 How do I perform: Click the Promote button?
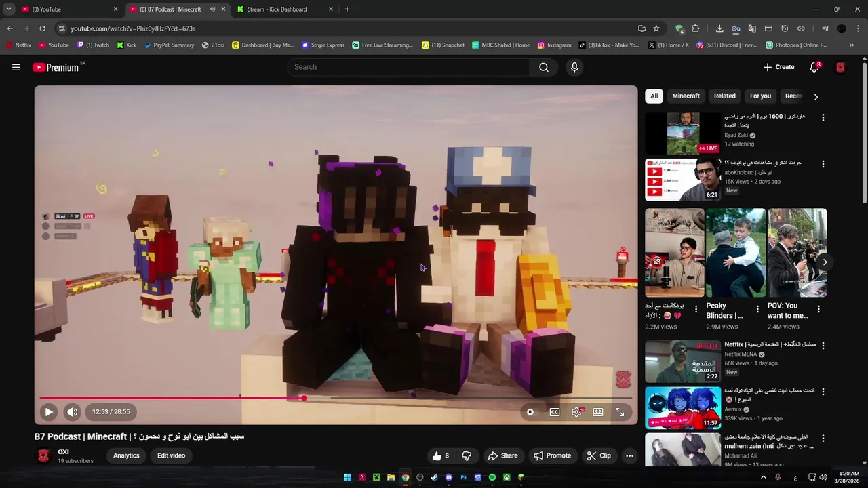click(551, 455)
